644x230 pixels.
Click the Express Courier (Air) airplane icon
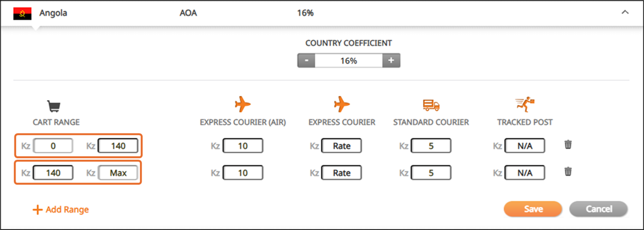(243, 104)
